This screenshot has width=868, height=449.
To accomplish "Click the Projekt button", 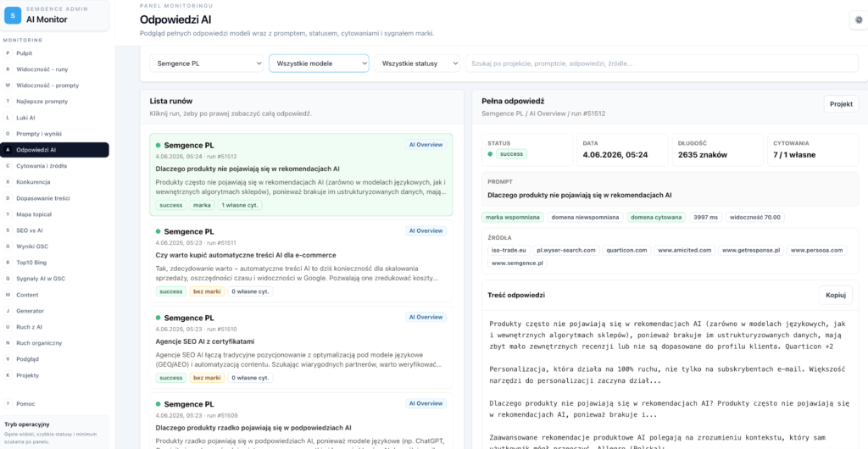I will point(841,104).
